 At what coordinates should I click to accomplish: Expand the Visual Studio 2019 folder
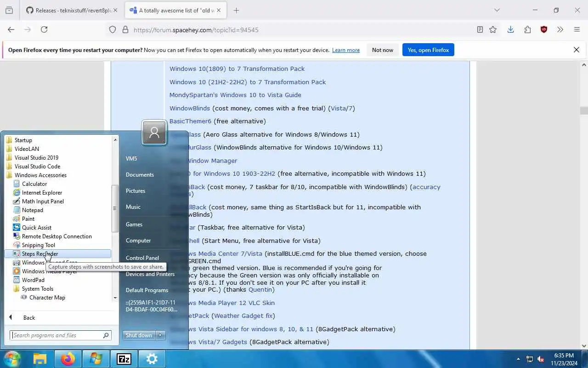[x=32, y=158]
